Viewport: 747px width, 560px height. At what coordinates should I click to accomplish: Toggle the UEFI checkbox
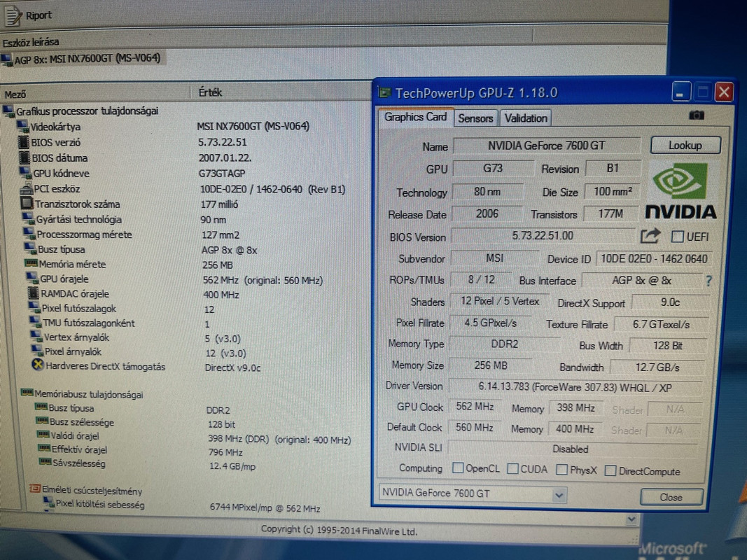point(678,237)
